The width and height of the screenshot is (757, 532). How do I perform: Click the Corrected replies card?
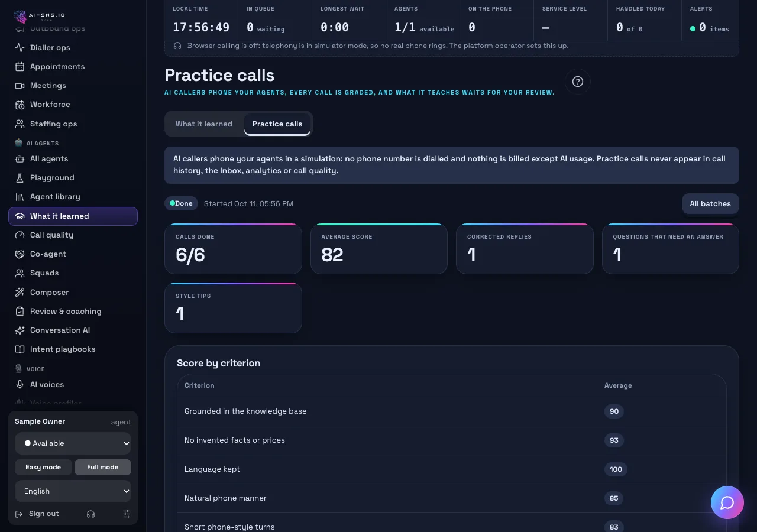tap(525, 249)
